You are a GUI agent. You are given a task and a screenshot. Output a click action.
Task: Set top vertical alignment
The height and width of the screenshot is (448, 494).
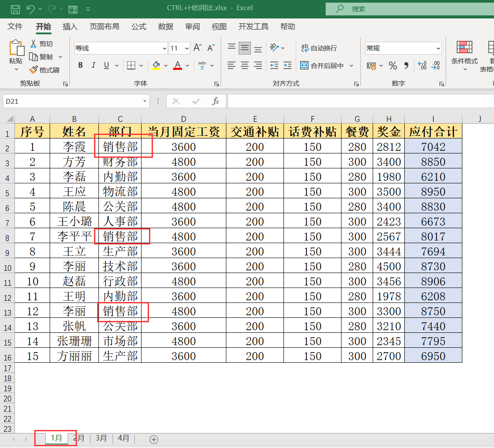click(x=232, y=48)
